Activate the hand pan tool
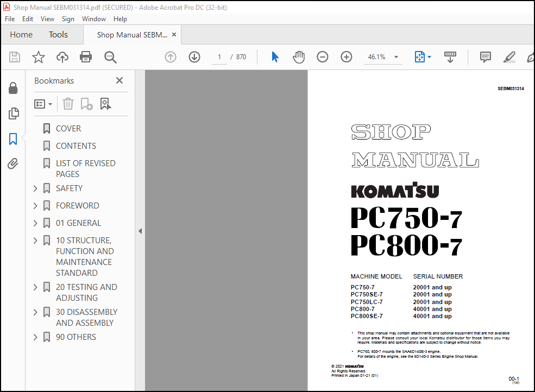Screen dimensions: 535x392 [299, 57]
